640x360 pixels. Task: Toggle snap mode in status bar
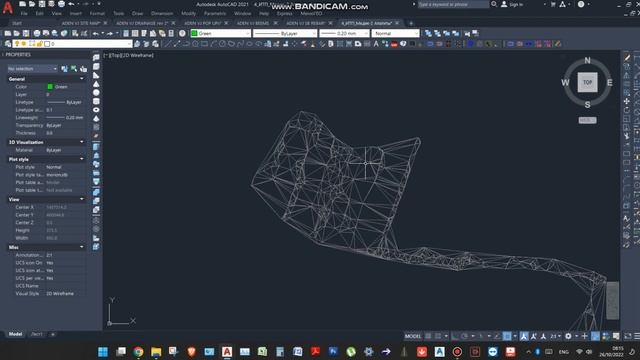438,336
